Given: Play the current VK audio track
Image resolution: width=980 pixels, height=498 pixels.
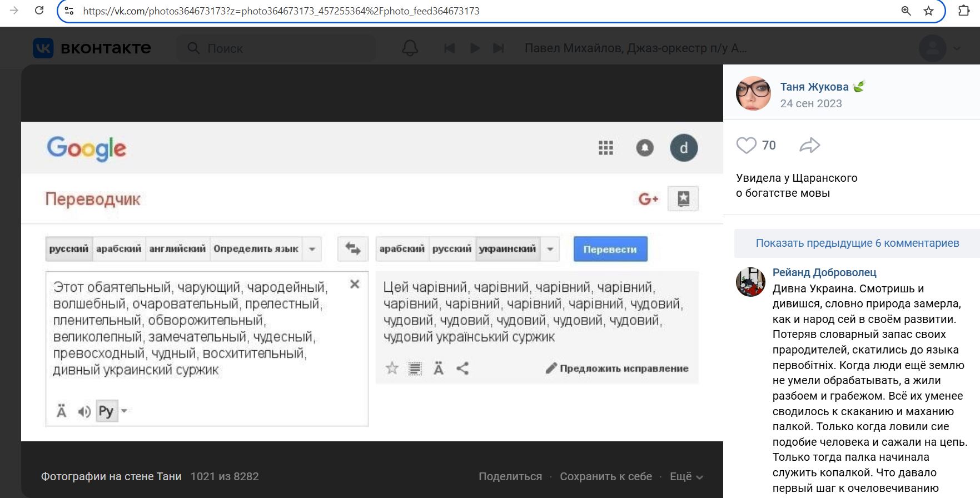Looking at the screenshot, I should pyautogui.click(x=475, y=48).
